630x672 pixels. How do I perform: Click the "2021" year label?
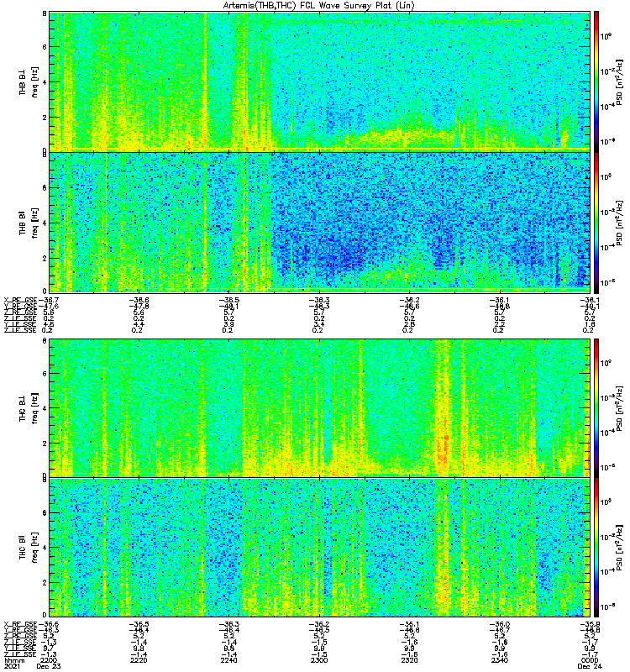(x=11, y=666)
